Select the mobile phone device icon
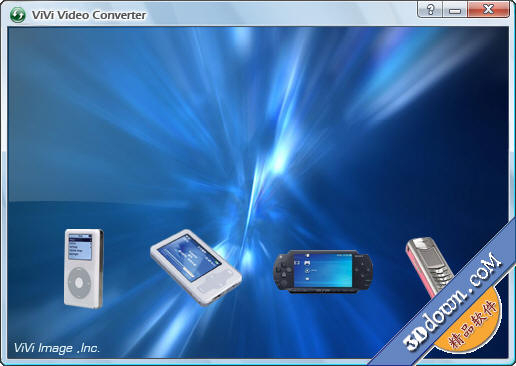Screen dimensions: 516x366 pos(430,267)
